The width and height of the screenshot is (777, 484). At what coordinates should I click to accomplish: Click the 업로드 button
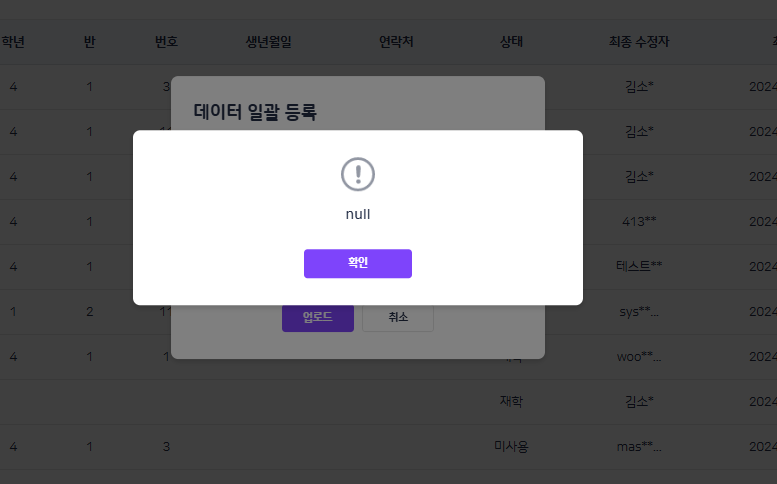pos(317,318)
